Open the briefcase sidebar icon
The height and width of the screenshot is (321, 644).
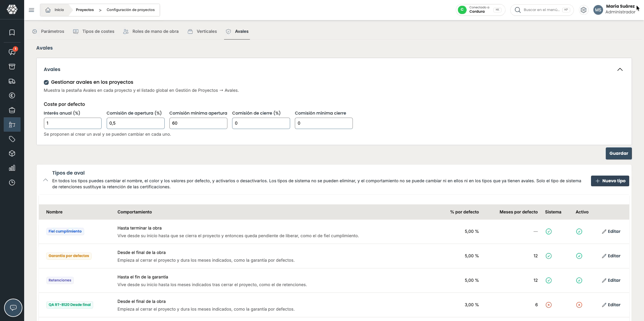pyautogui.click(x=12, y=110)
